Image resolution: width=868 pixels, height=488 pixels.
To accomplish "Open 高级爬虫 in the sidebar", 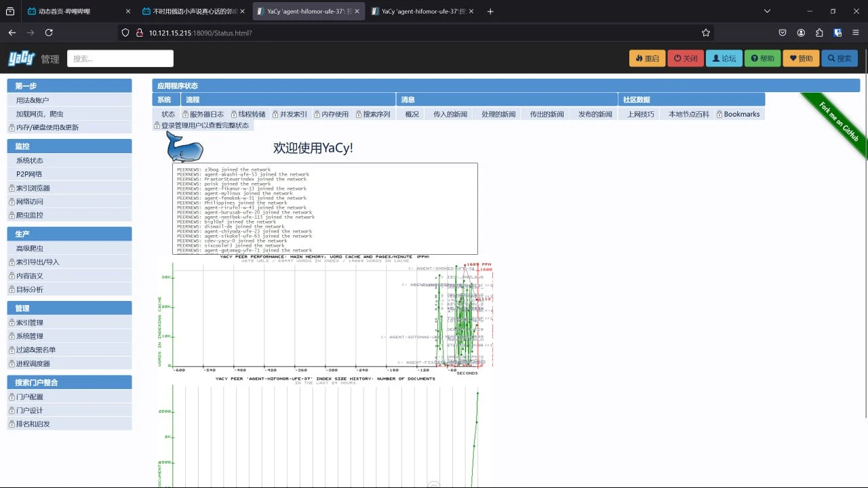I will pos(69,249).
